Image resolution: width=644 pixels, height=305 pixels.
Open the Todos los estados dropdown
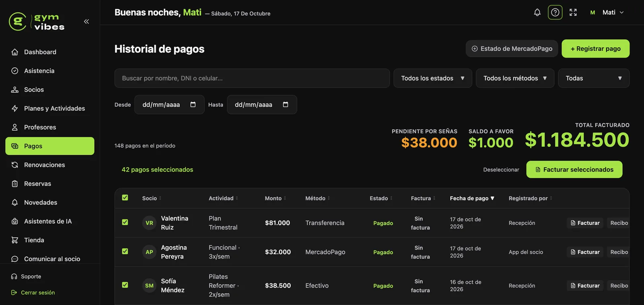pyautogui.click(x=433, y=78)
